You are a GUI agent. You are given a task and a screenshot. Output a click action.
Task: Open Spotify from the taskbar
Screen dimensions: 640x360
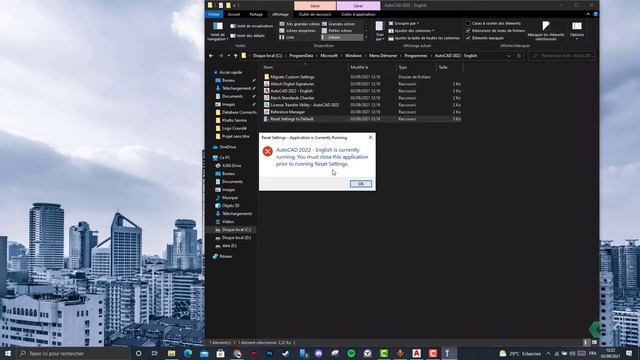351,353
